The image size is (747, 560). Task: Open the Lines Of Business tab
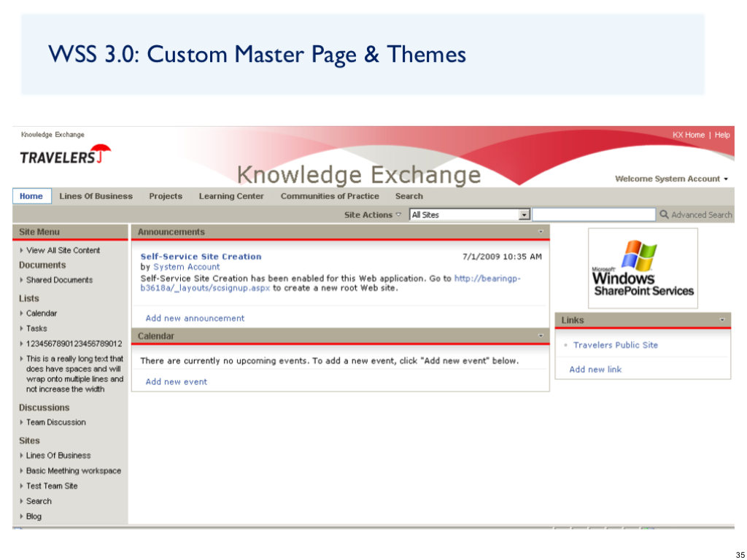96,196
